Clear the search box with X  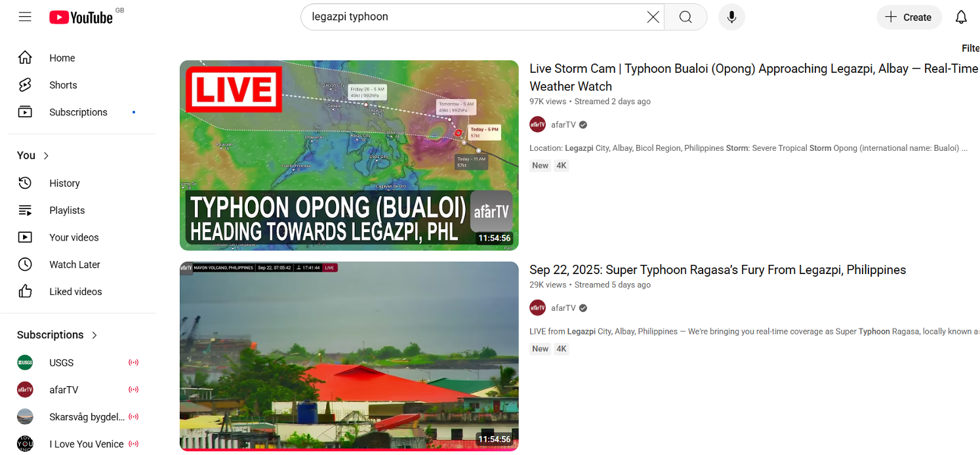[653, 17]
